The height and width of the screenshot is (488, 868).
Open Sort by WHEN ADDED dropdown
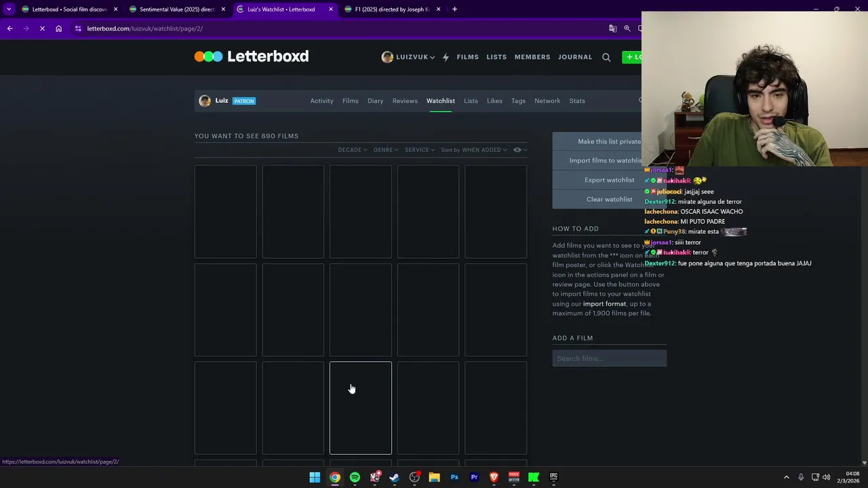[474, 150]
